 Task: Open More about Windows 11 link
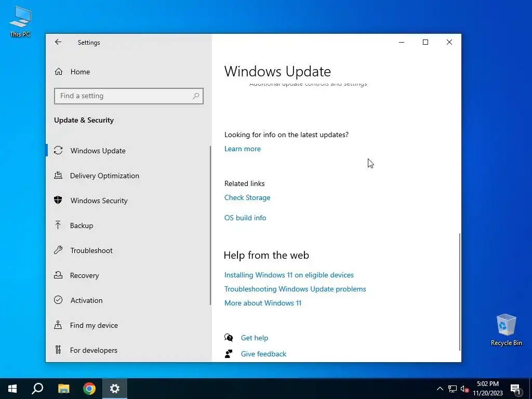pos(263,303)
